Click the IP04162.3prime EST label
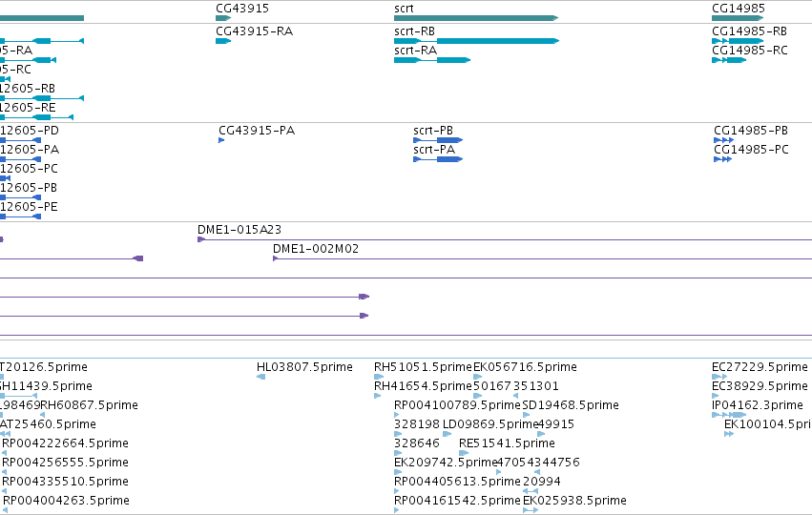 758,405
